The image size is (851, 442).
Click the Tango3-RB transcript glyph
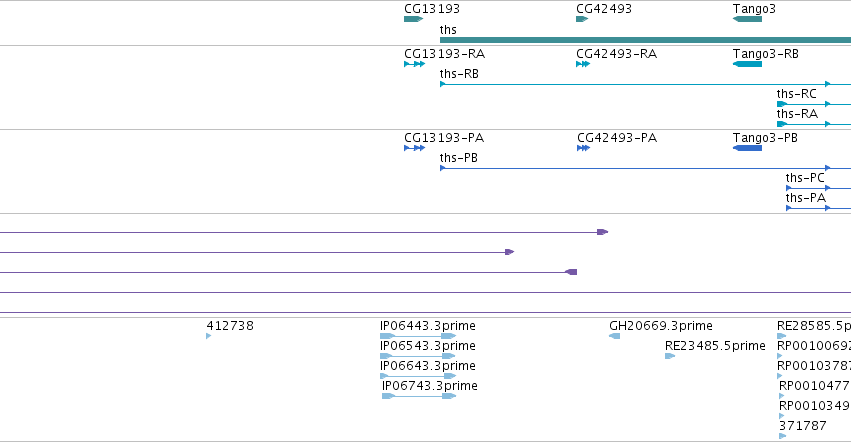click(747, 64)
